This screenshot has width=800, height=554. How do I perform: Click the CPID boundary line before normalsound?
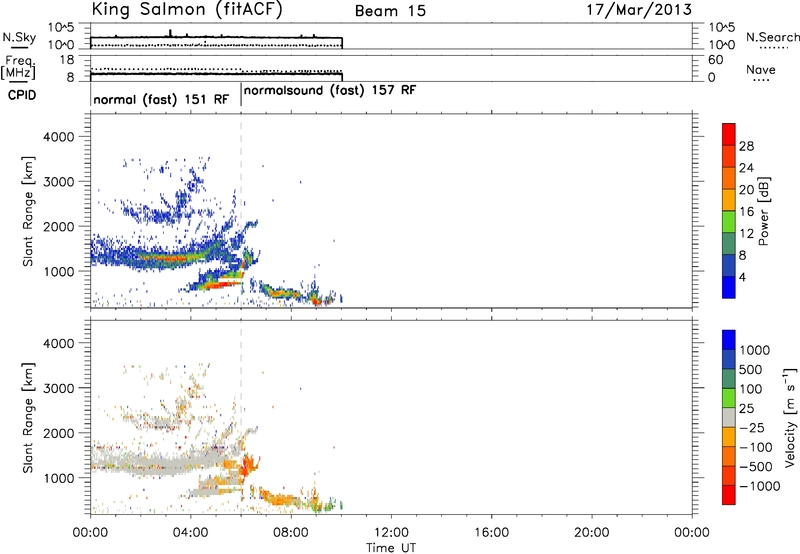pyautogui.click(x=241, y=94)
